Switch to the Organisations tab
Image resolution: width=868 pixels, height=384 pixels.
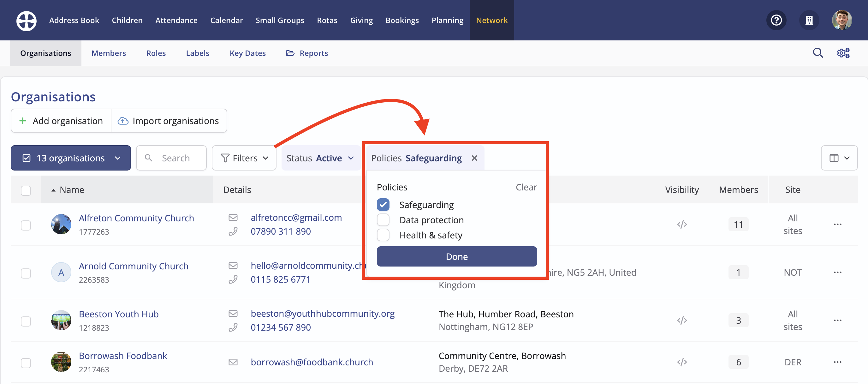click(x=45, y=53)
